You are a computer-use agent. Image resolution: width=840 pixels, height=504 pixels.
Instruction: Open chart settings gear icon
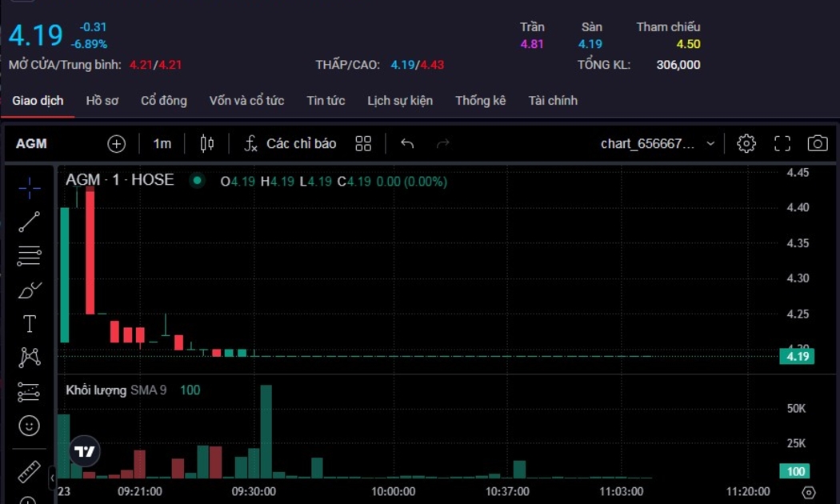746,143
